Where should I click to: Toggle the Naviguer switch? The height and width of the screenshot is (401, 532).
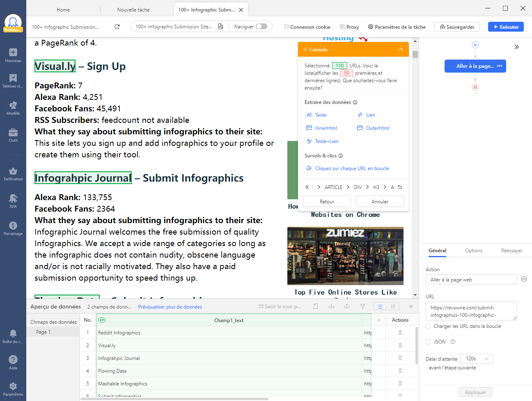[x=261, y=26]
